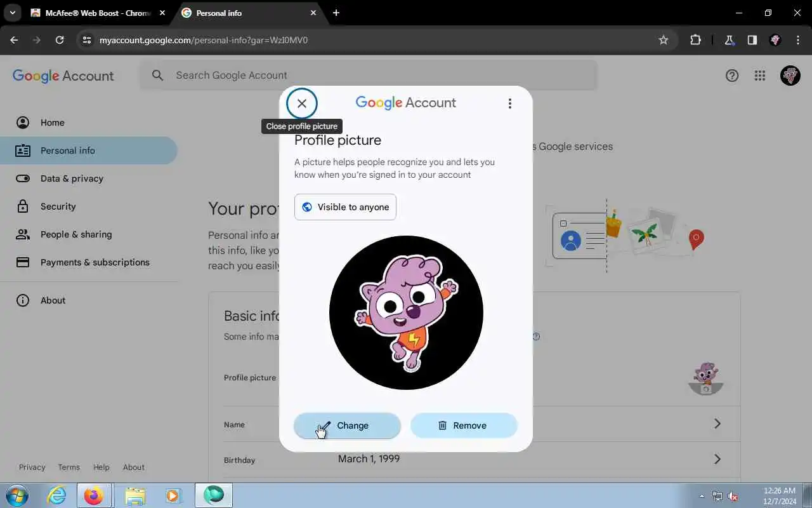Click the Profile picture row label

250,378
